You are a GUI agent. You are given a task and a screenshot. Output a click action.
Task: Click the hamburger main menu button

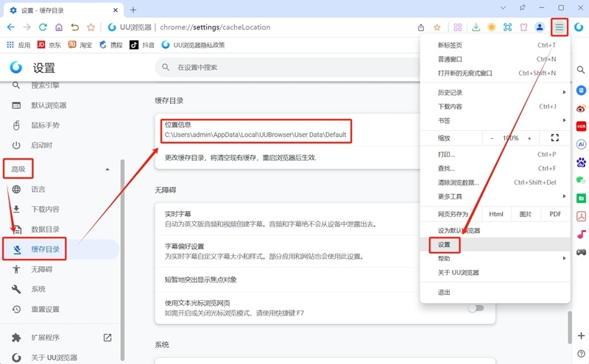(560, 27)
